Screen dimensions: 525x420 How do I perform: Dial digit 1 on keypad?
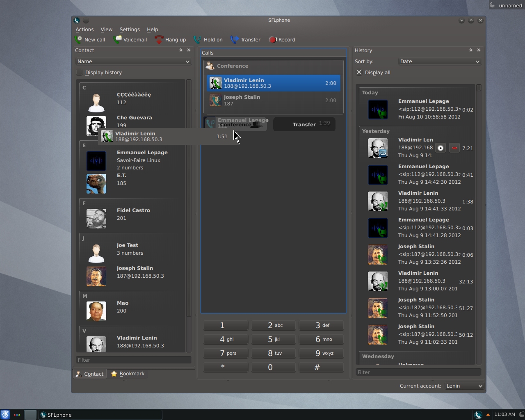(226, 325)
